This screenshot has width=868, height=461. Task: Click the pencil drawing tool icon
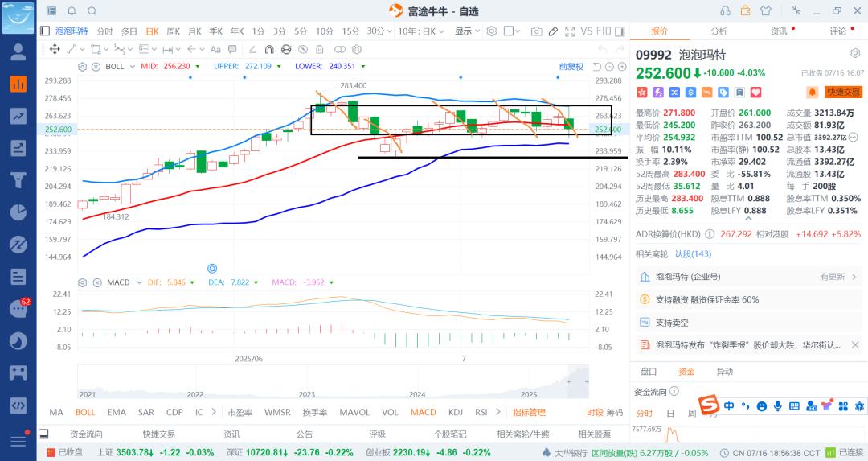pos(553,31)
